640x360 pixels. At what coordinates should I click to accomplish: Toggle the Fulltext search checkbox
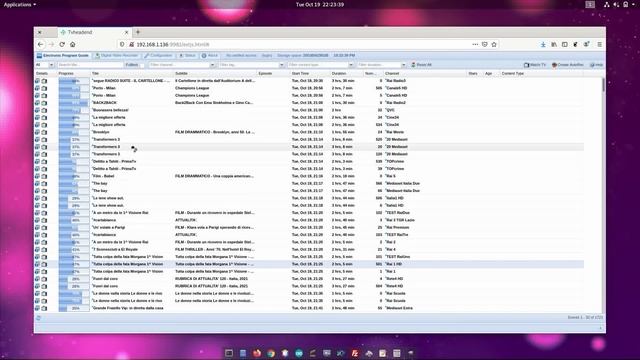[x=142, y=65]
